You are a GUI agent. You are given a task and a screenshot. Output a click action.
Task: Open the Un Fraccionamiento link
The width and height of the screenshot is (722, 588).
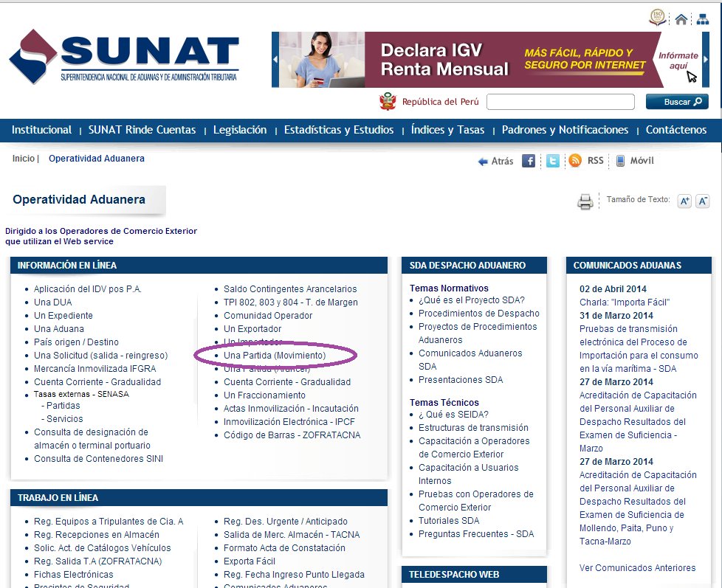(x=264, y=395)
